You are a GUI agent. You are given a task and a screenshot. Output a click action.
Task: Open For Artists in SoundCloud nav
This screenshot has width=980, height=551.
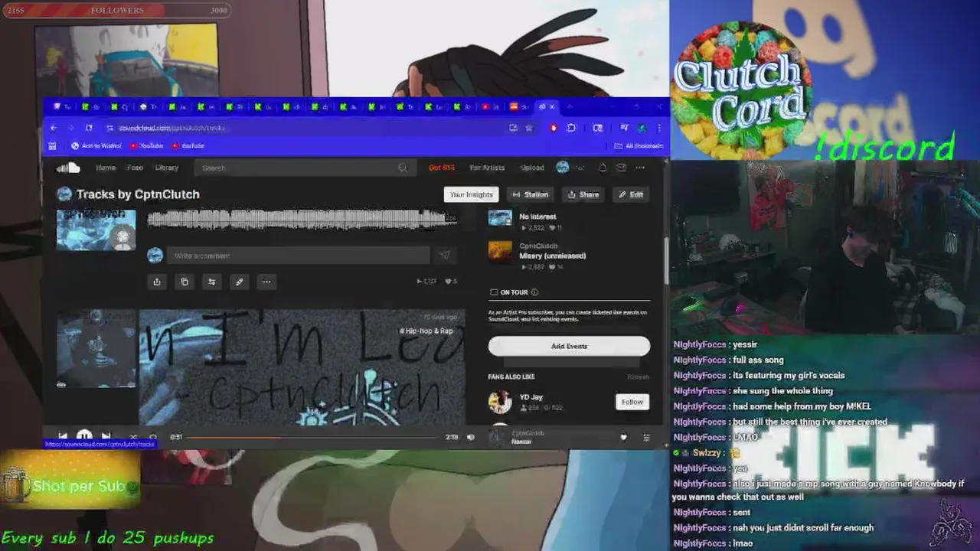click(x=488, y=168)
